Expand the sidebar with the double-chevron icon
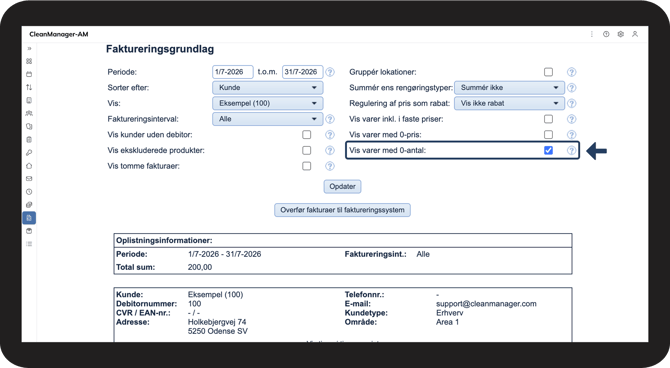670x368 pixels. (29, 48)
